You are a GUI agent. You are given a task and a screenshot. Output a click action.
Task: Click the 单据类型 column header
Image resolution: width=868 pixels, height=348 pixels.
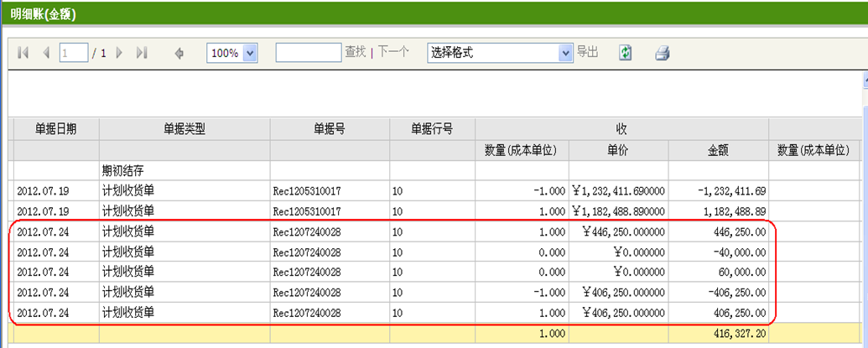click(x=185, y=129)
